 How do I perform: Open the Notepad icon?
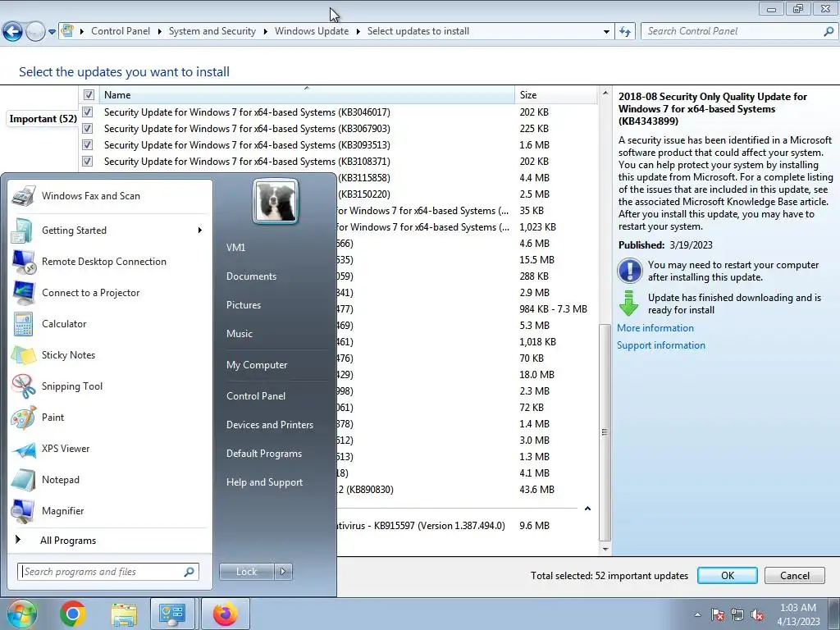click(24, 479)
